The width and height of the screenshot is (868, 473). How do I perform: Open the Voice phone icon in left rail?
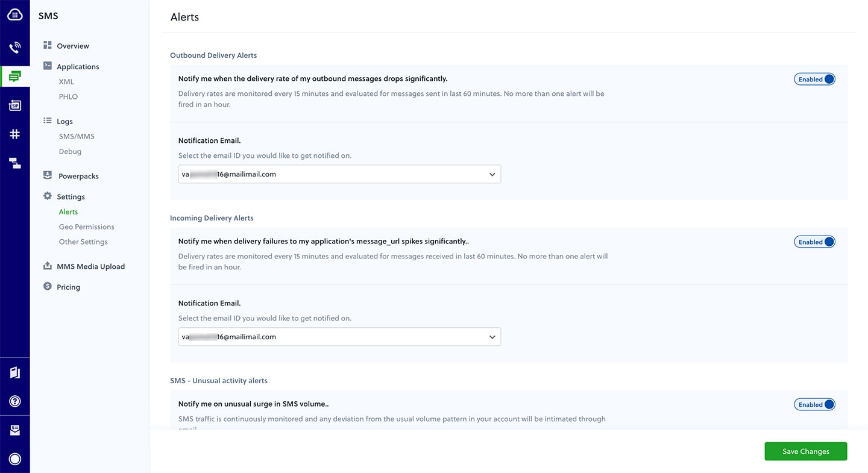pyautogui.click(x=14, y=48)
